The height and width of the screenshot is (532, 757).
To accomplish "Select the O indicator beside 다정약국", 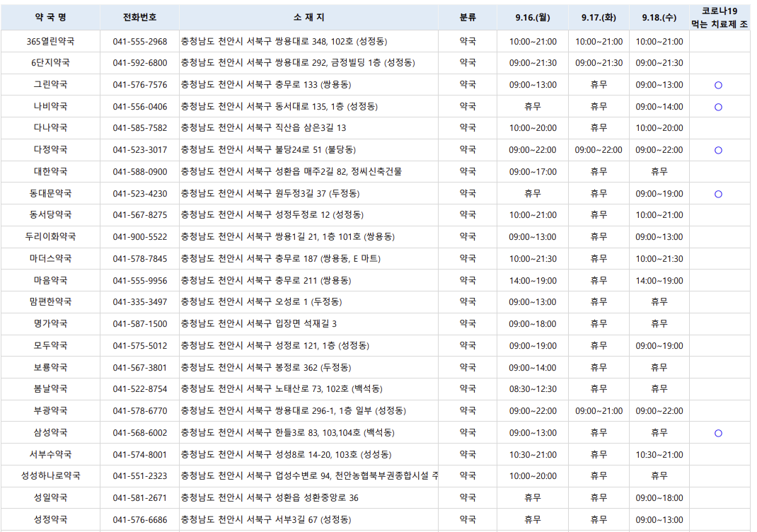I will (x=718, y=149).
